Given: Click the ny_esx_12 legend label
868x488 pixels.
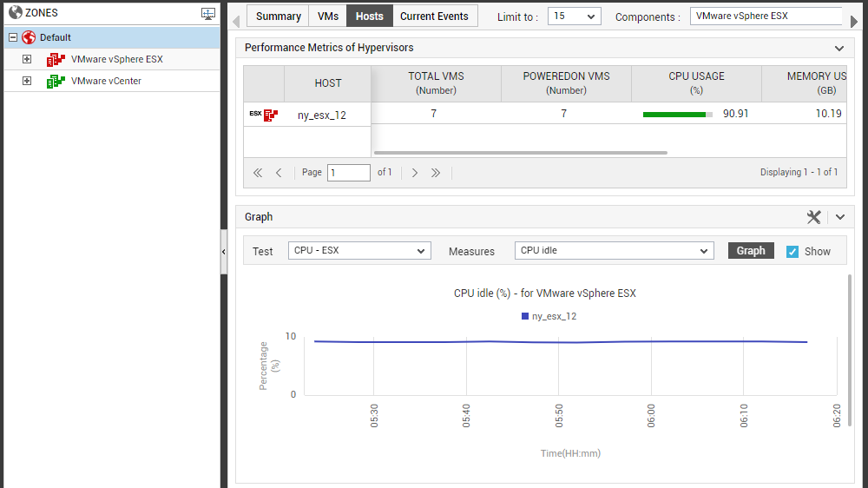Looking at the screenshot, I should [x=554, y=316].
